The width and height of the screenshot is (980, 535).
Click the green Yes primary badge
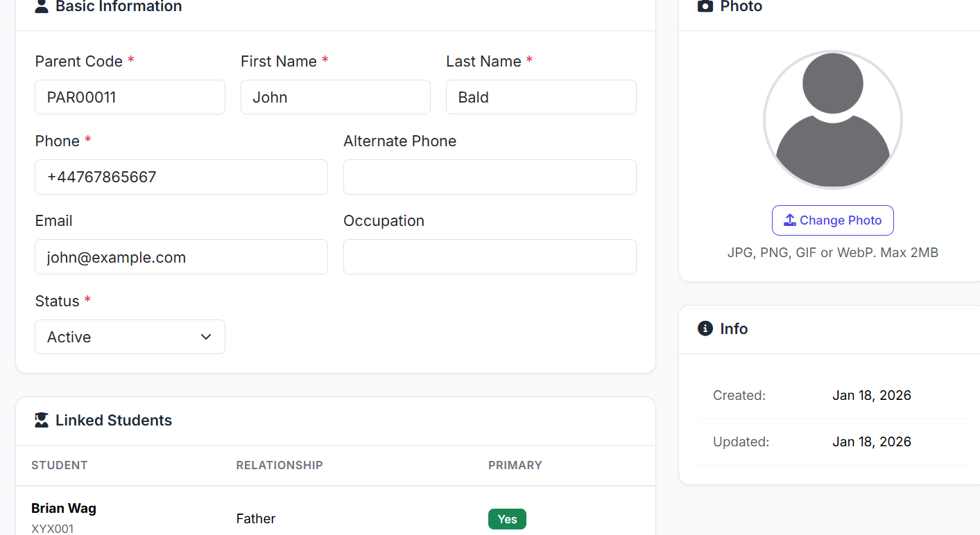tap(507, 519)
